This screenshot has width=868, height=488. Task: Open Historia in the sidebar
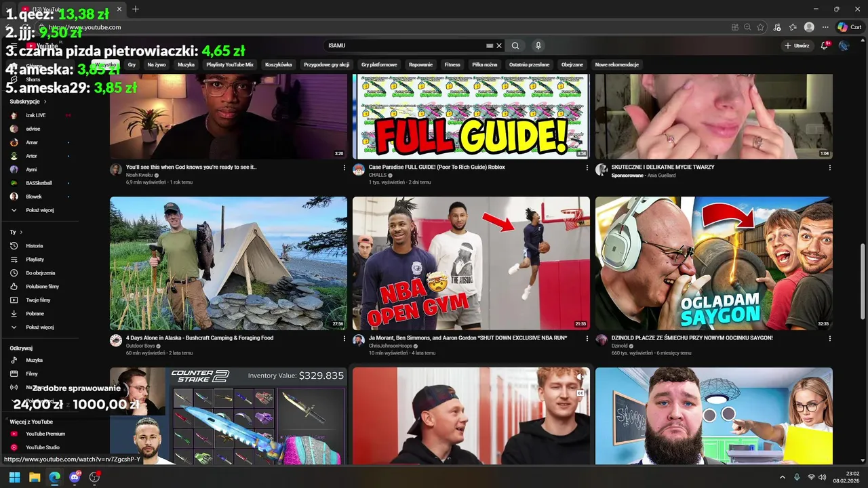pos(35,246)
